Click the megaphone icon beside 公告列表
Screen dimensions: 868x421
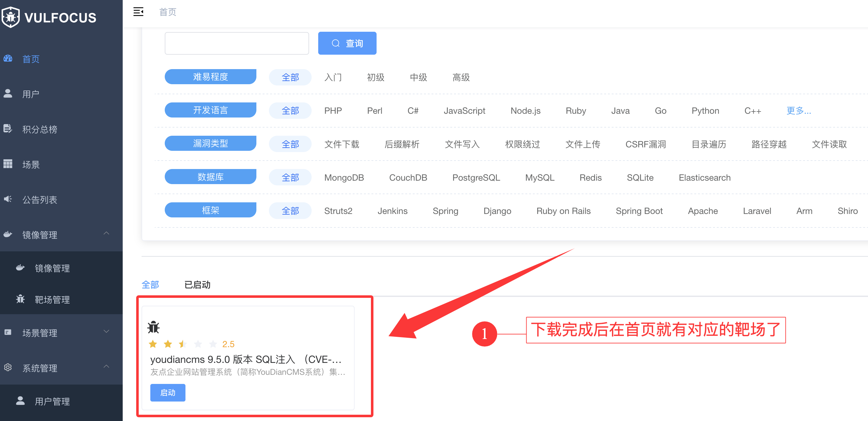8,199
